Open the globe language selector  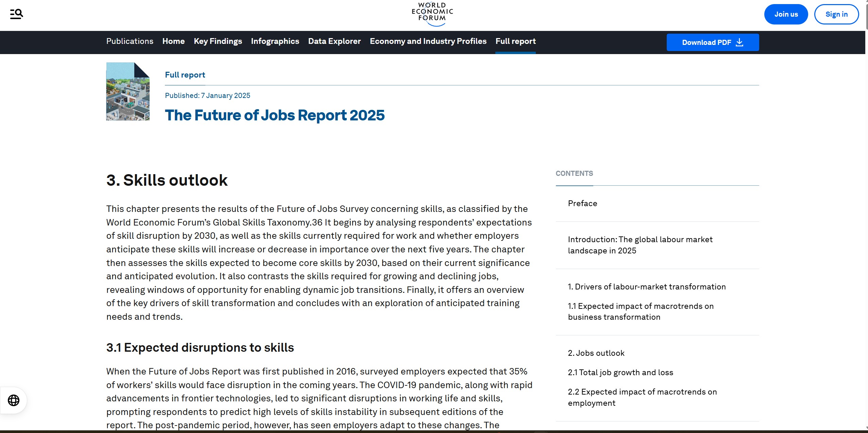(14, 400)
